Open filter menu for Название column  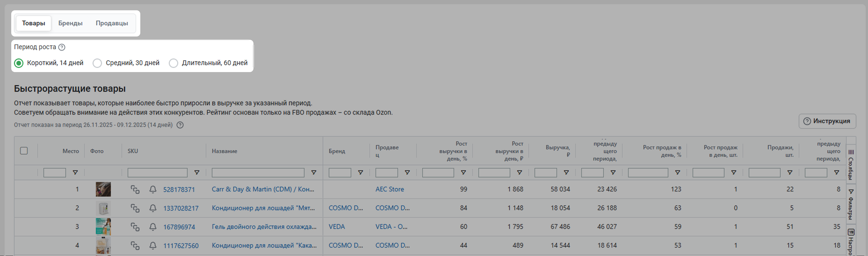pos(314,173)
